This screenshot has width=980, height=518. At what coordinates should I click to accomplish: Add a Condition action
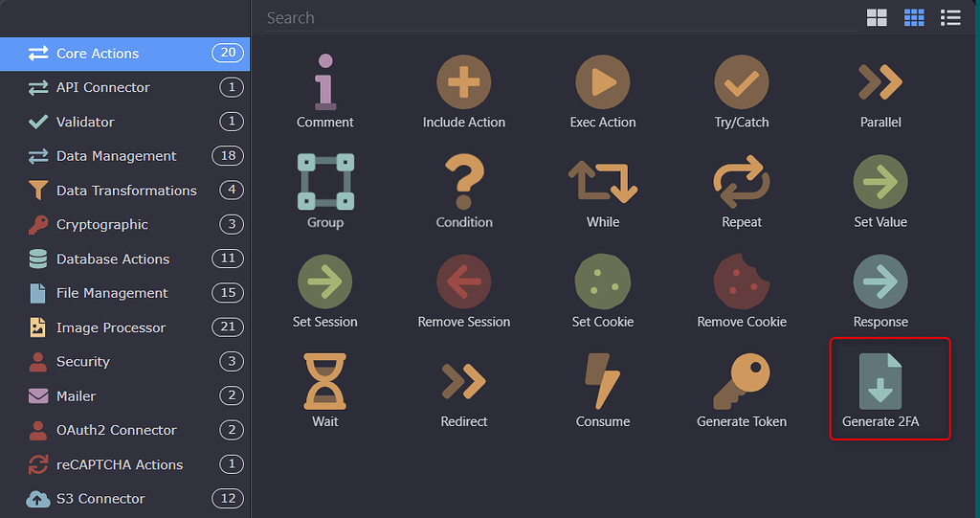pos(463,183)
